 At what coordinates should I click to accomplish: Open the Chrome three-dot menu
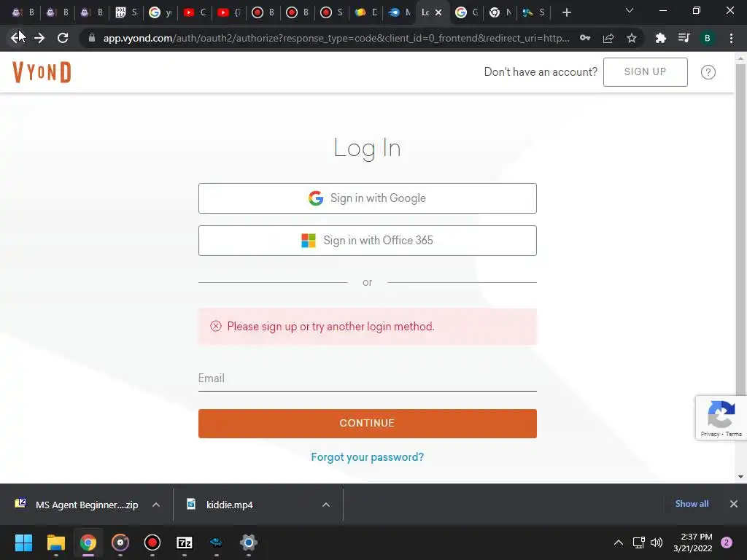(731, 38)
